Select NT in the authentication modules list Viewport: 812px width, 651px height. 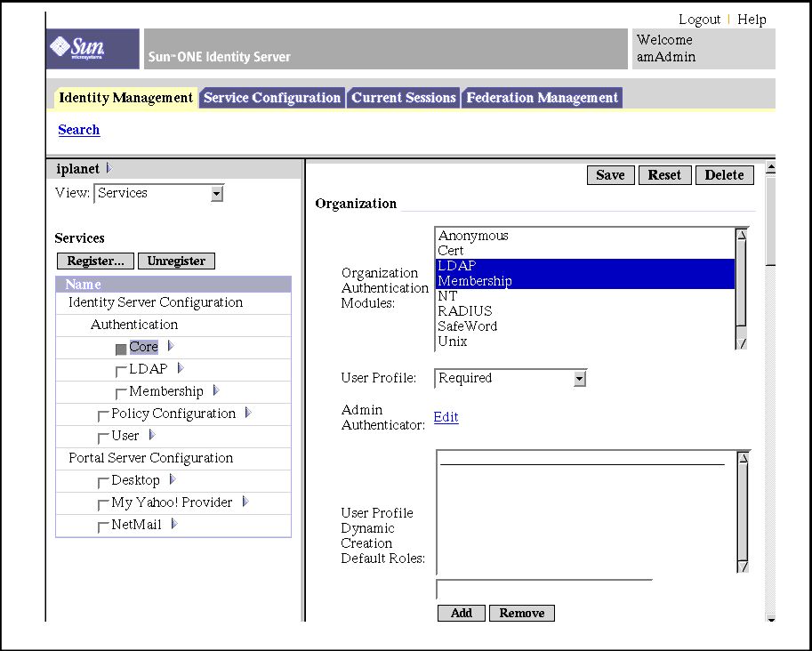coord(585,296)
